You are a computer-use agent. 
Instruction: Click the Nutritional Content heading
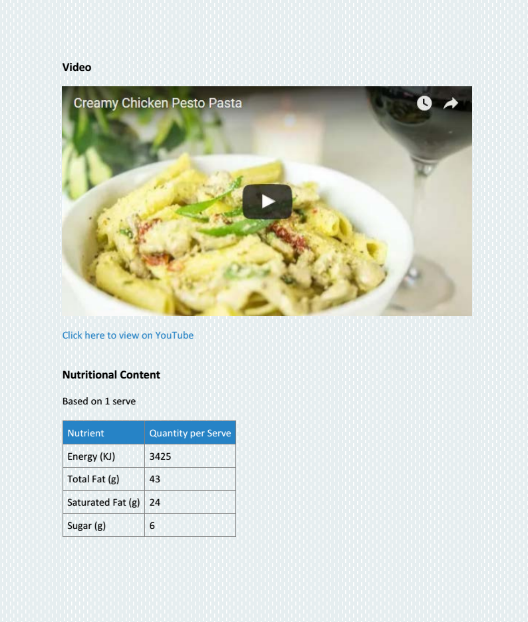(111, 375)
